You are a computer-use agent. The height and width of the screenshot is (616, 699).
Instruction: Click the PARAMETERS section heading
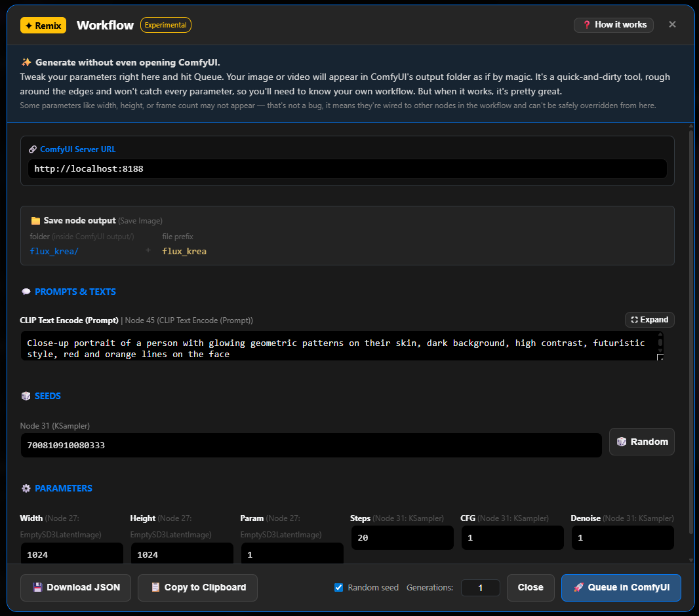click(x=64, y=488)
